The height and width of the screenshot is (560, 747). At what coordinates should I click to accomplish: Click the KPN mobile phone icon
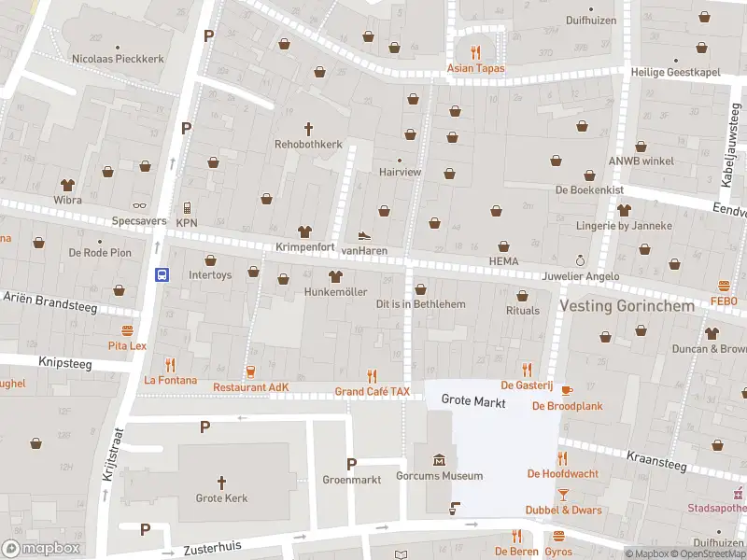[x=187, y=207]
